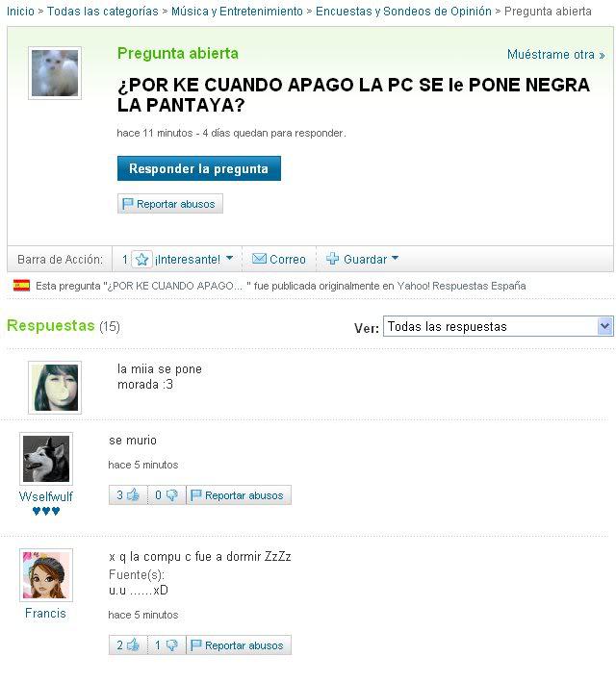Click the star icon to mark interesting
616x682 pixels.
tap(141, 259)
